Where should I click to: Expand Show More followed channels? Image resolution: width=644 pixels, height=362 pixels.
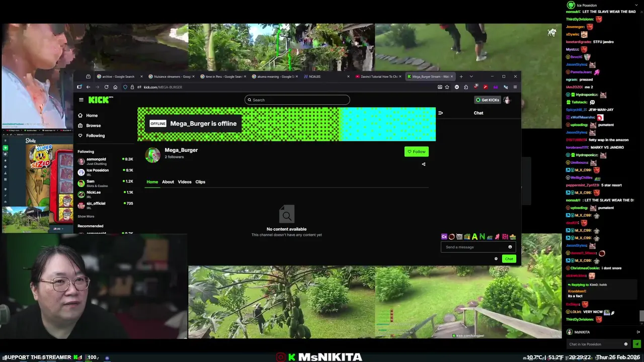(86, 217)
